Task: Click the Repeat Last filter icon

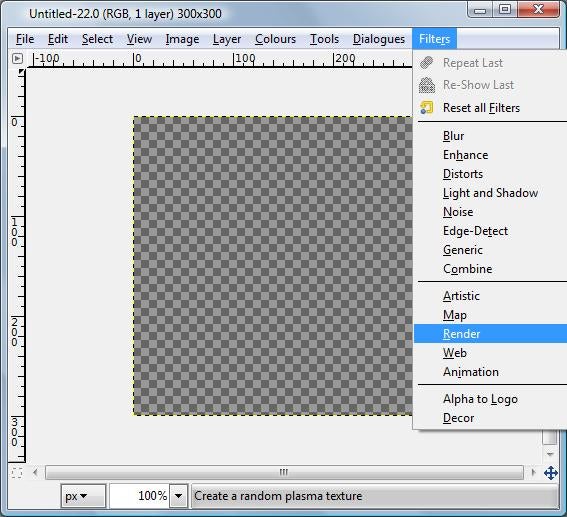Action: coord(427,63)
